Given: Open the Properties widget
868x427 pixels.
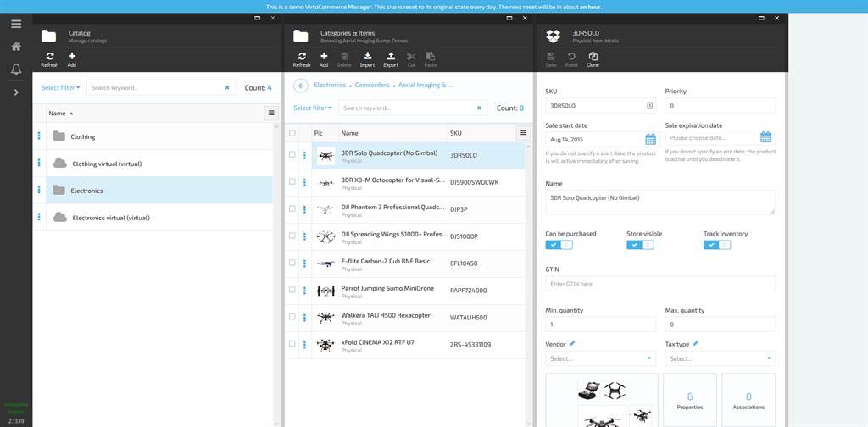Looking at the screenshot, I should pos(690,400).
